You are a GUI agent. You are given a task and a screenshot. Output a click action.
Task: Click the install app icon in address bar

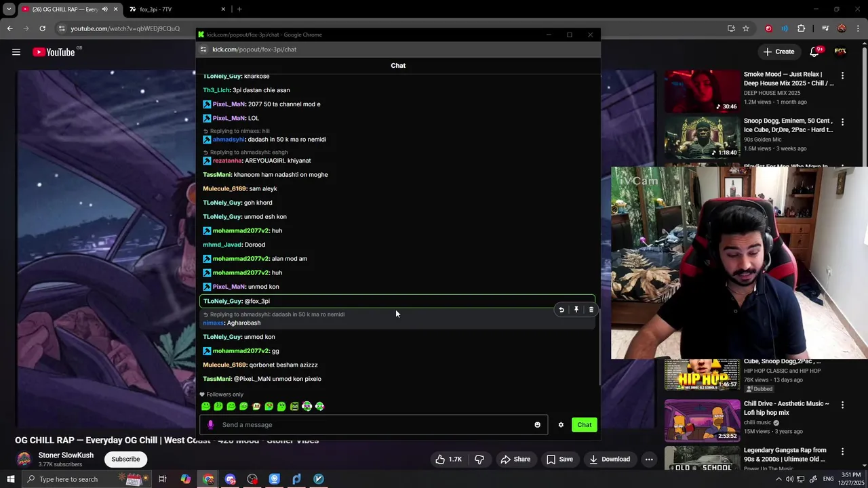pos(731,28)
